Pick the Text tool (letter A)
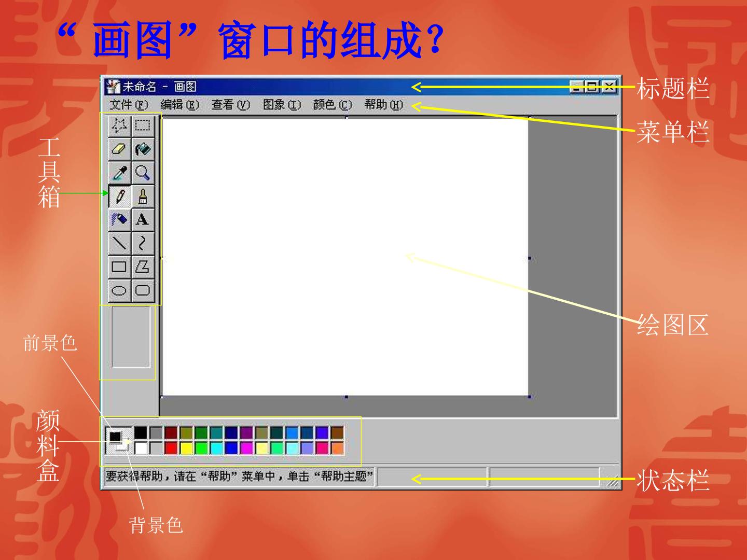 [143, 220]
